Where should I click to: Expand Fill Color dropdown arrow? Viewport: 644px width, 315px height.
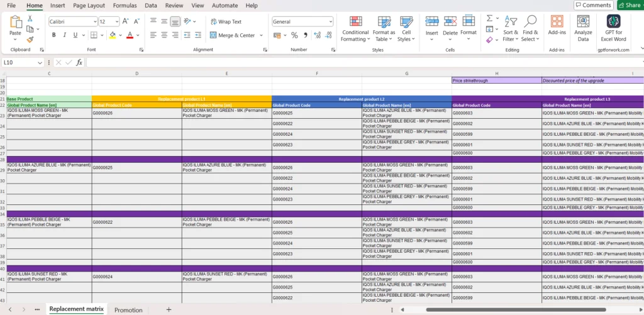tap(120, 35)
